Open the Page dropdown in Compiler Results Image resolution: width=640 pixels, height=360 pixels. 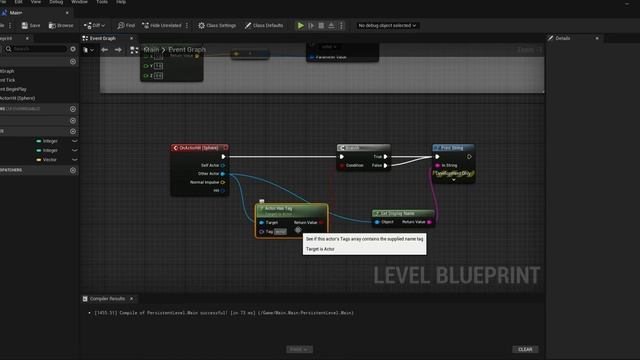pyautogui.click(x=299, y=349)
